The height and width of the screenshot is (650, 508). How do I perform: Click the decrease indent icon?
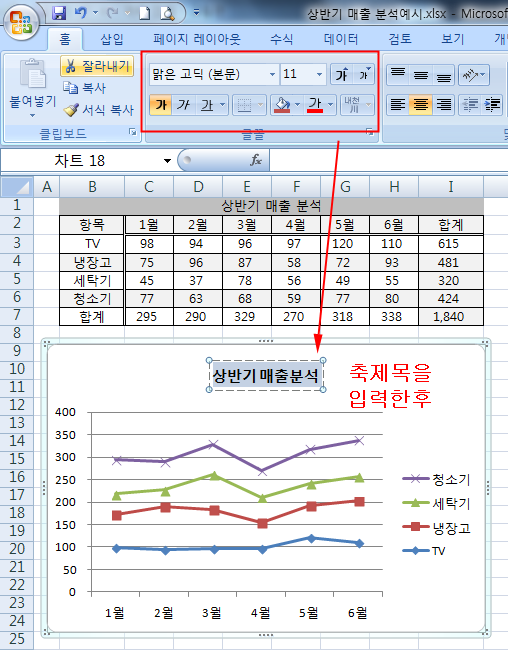pyautogui.click(x=470, y=105)
